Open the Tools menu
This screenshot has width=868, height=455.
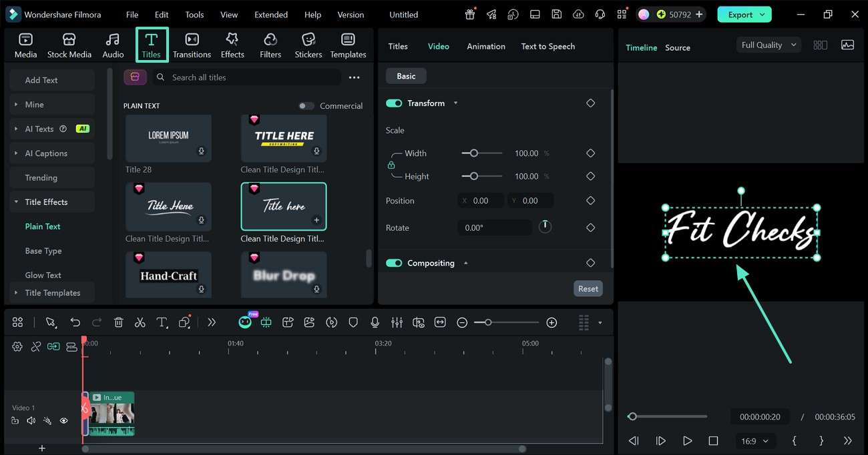point(194,14)
